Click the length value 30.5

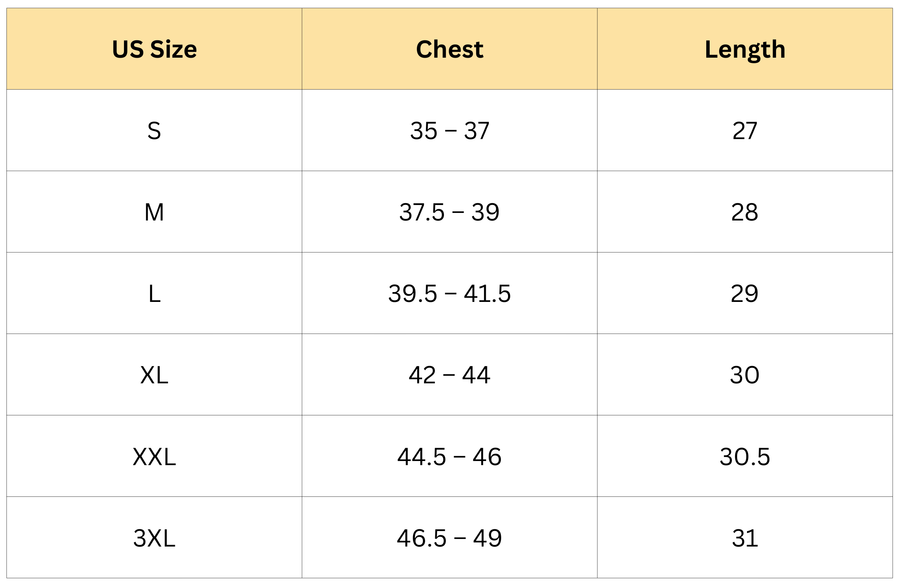(745, 457)
